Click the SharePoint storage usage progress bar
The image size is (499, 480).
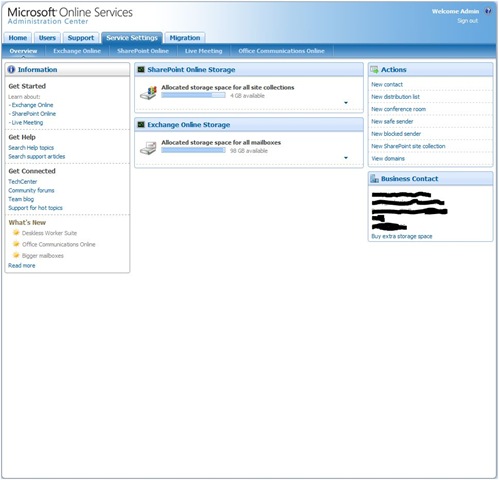(193, 95)
